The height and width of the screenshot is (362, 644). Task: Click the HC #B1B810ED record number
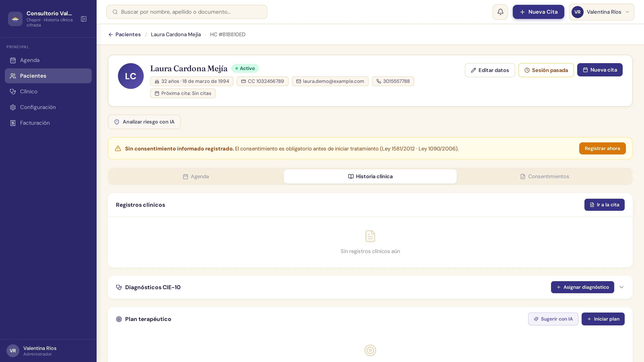click(x=228, y=34)
